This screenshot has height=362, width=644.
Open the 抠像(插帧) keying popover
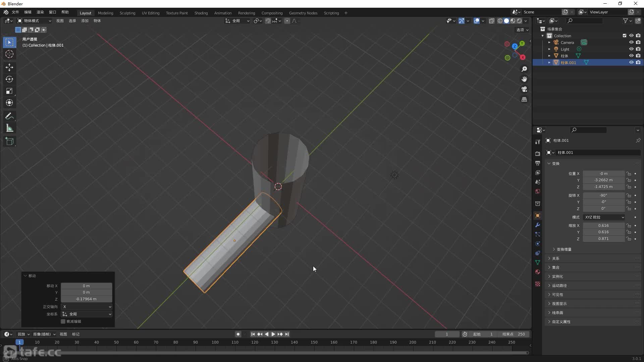(x=44, y=334)
